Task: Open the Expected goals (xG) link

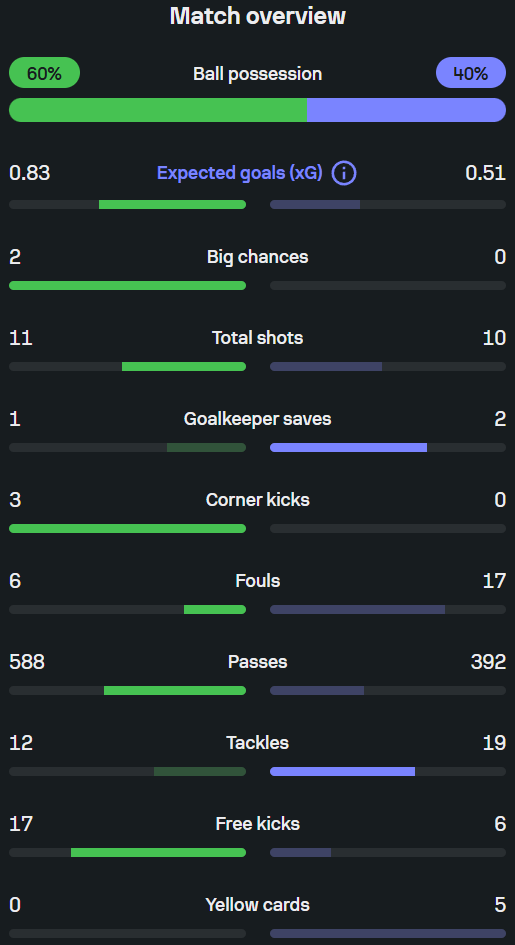Action: point(240,174)
